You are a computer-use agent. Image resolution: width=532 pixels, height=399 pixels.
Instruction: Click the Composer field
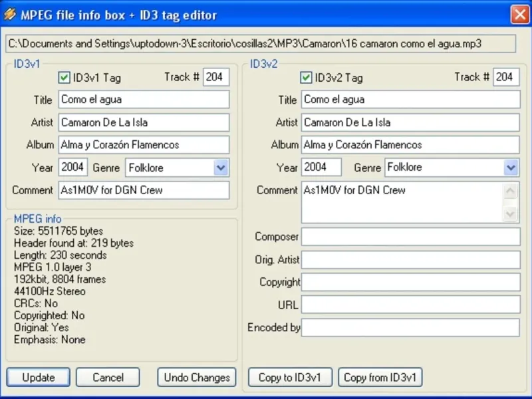[410, 237]
